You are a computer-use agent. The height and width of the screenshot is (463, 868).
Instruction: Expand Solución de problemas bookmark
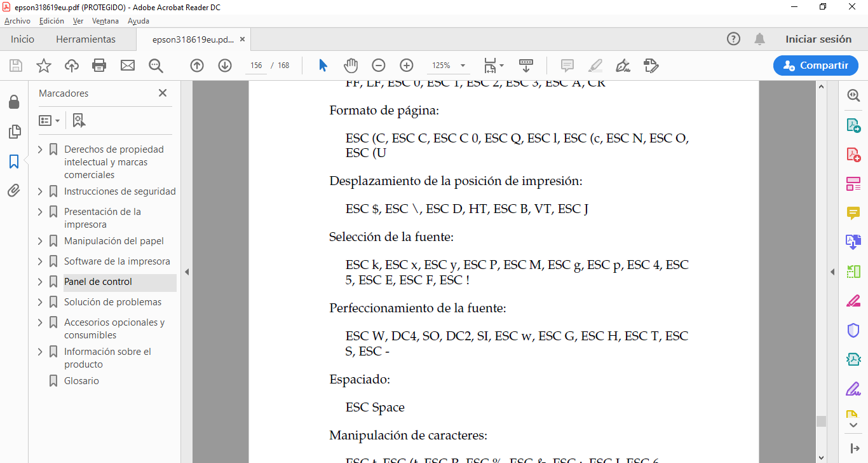click(x=41, y=302)
